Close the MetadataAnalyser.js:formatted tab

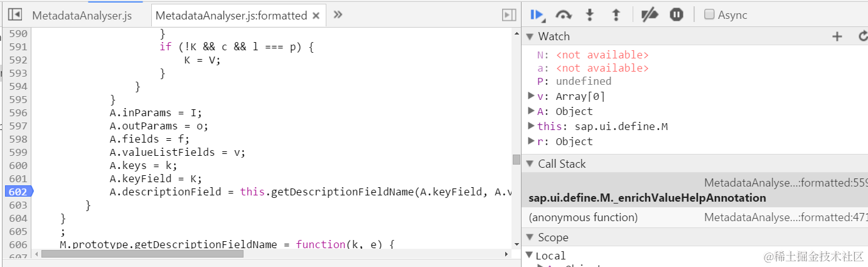316,16
